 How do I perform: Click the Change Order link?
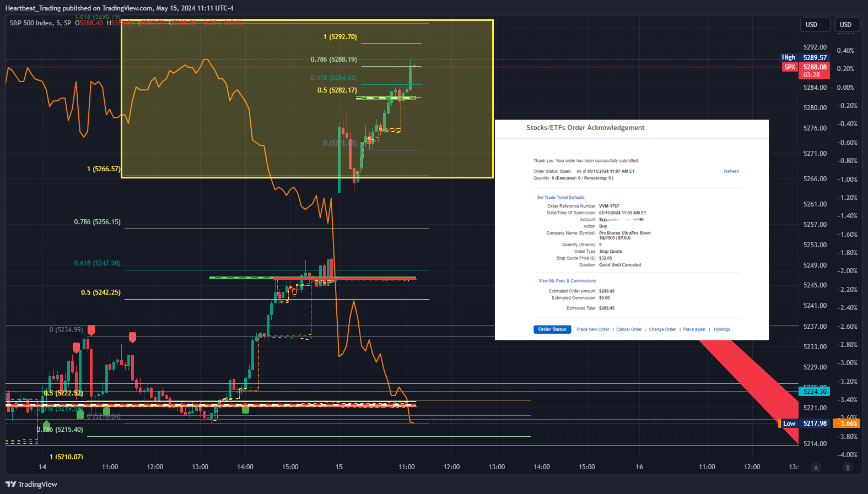662,329
